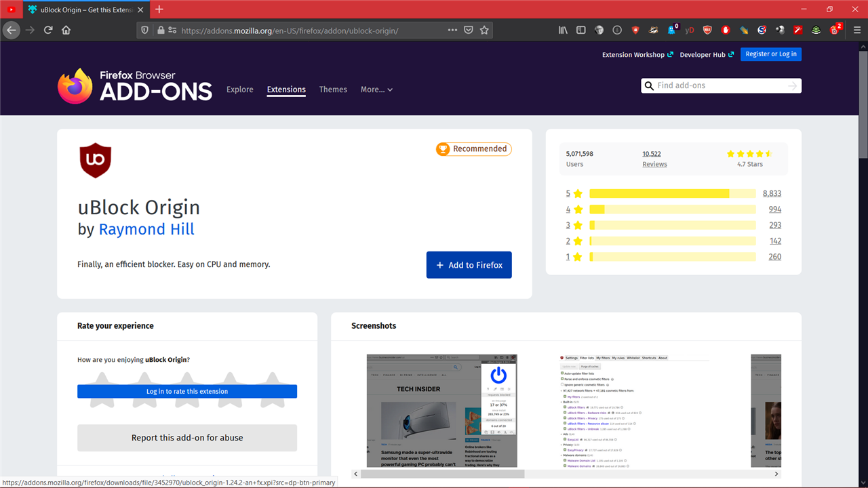868x488 pixels.
Task: Open the Ghostery blue ghost extension
Action: pos(672,30)
